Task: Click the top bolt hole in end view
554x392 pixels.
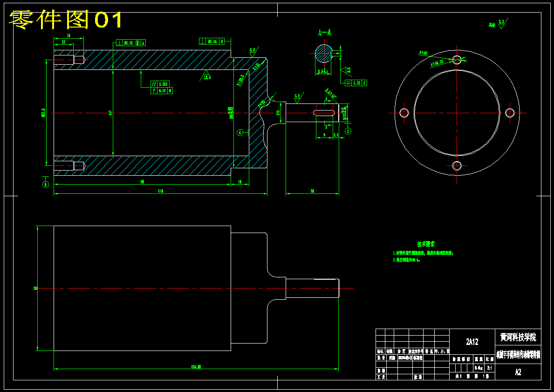Action: click(x=457, y=60)
